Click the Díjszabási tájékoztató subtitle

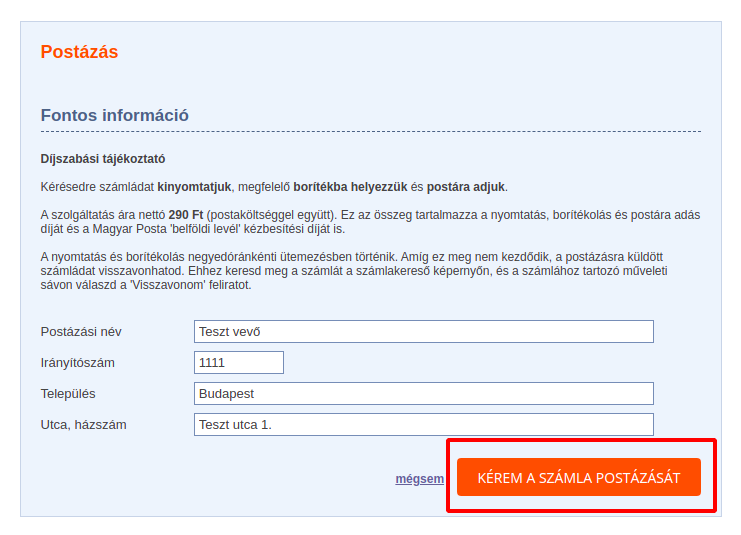coord(102,159)
